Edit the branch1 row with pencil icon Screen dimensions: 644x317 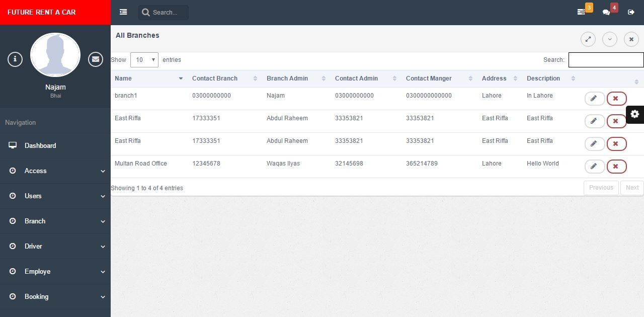click(594, 99)
